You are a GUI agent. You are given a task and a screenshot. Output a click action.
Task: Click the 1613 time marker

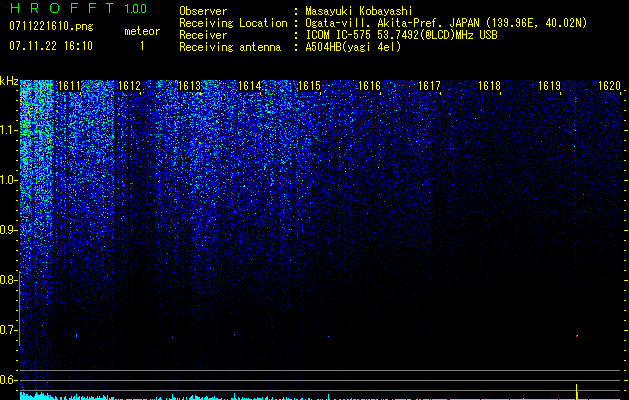[x=189, y=86]
